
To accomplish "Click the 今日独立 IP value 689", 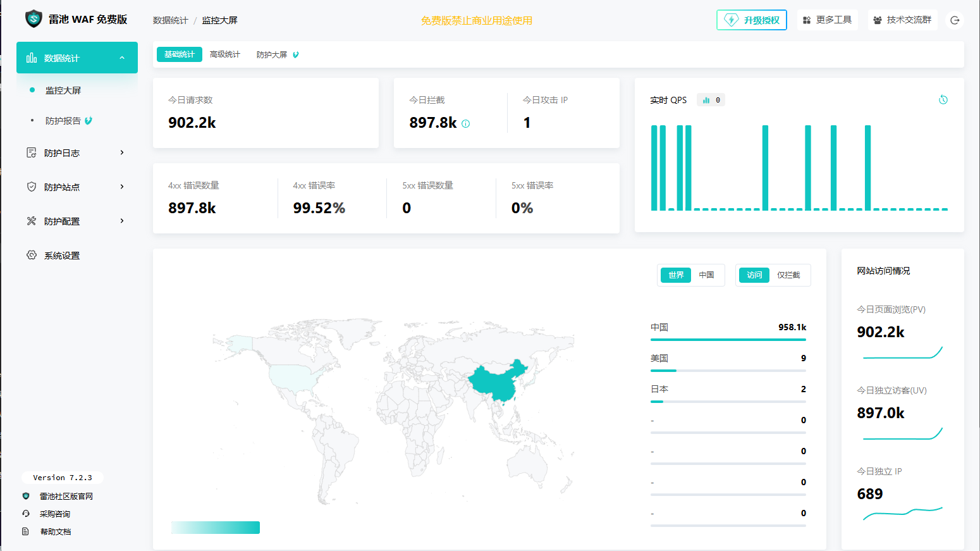I will [870, 494].
